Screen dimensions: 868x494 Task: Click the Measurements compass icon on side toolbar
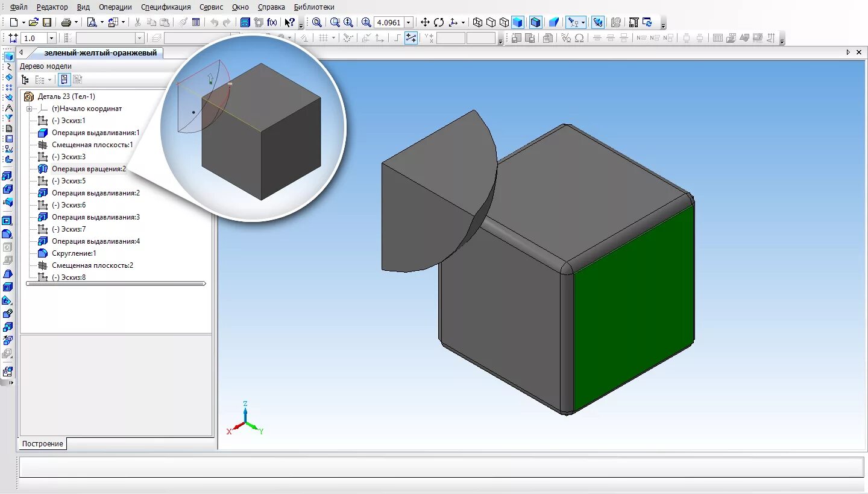8,108
